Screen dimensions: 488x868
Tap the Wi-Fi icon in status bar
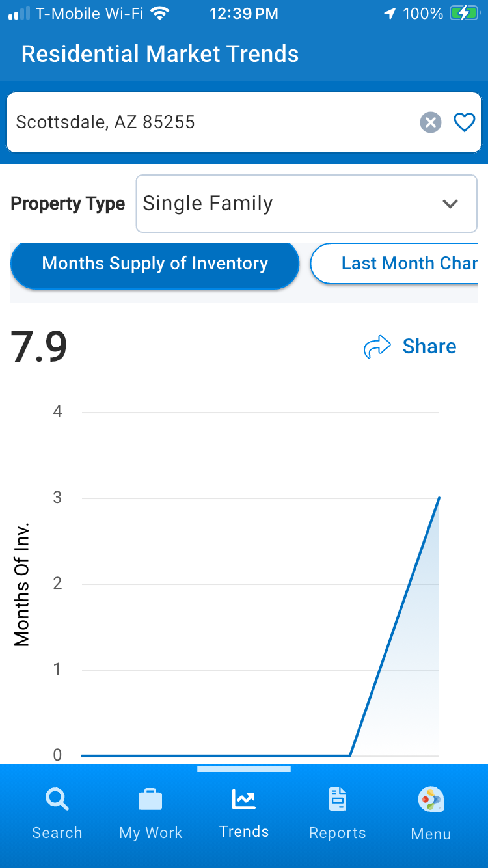[x=159, y=14]
